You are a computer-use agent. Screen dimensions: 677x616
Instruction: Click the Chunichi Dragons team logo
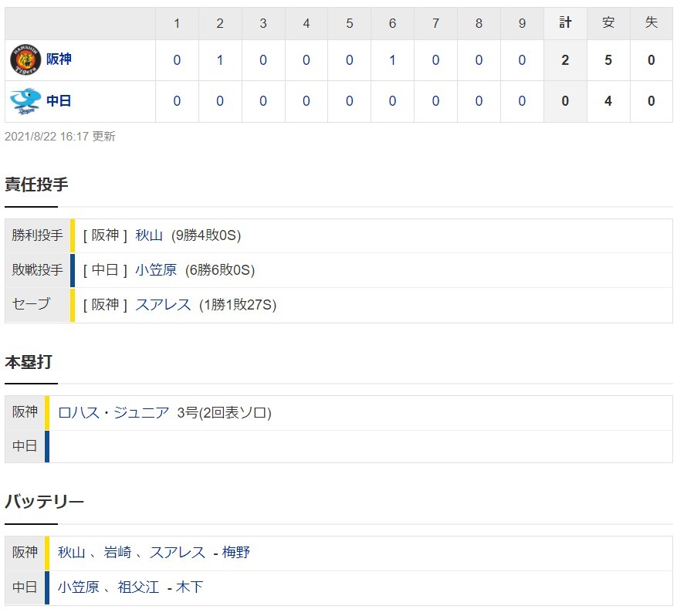[x=25, y=102]
